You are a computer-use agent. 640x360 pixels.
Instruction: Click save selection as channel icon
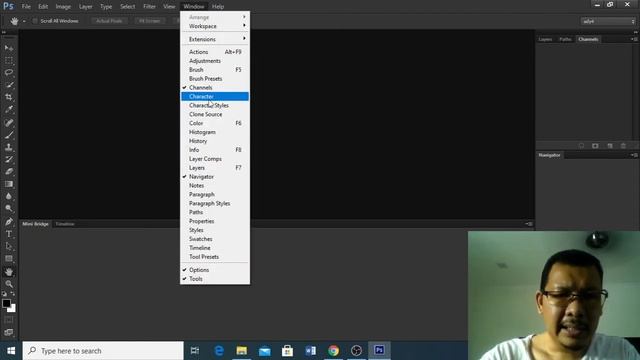(595, 146)
